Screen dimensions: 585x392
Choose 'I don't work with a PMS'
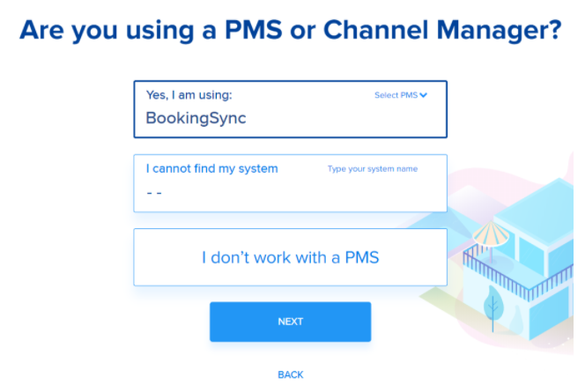(x=290, y=257)
